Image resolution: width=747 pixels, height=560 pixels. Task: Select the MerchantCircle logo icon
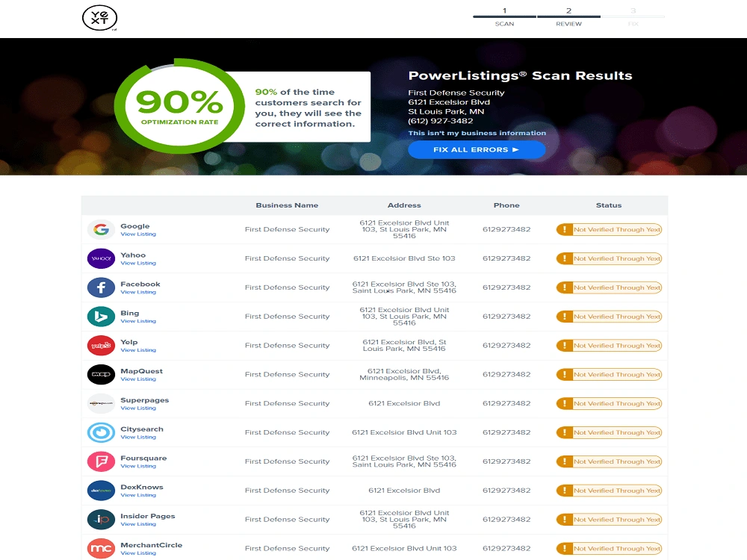pyautogui.click(x=101, y=549)
